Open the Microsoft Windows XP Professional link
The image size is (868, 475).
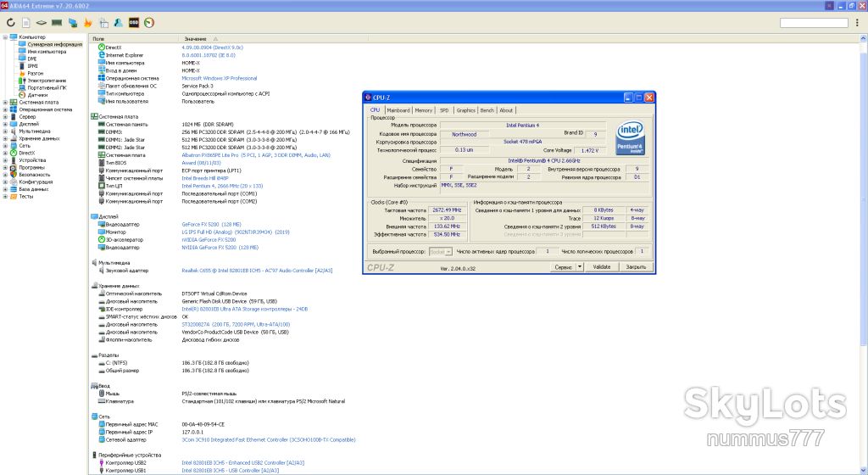(220, 78)
